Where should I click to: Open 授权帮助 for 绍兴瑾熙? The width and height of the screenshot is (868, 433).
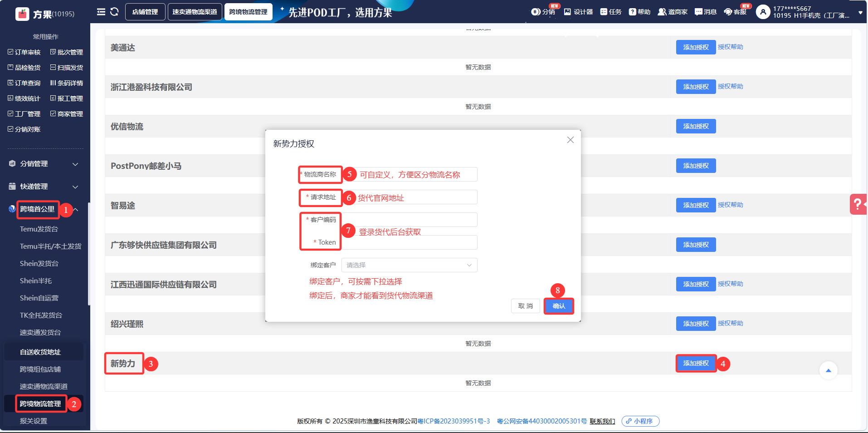point(731,324)
